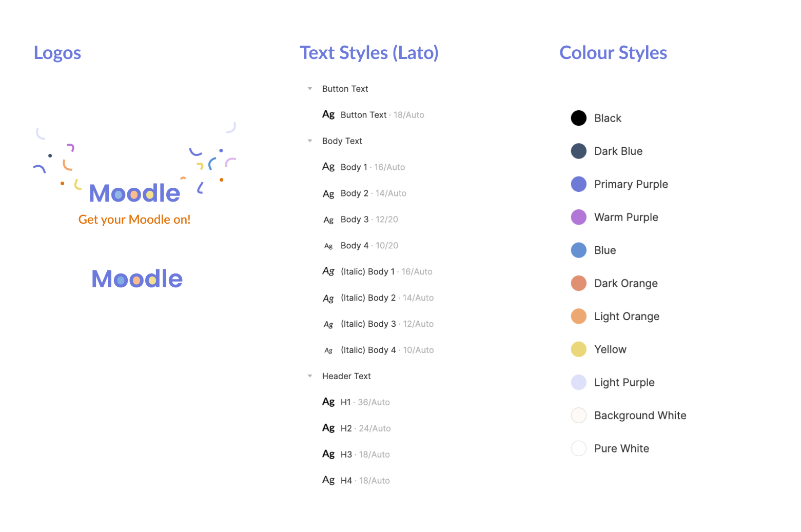The height and width of the screenshot is (532, 801).
Task: Select the 'Body 3 · 12/20' label
Action: [369, 220]
